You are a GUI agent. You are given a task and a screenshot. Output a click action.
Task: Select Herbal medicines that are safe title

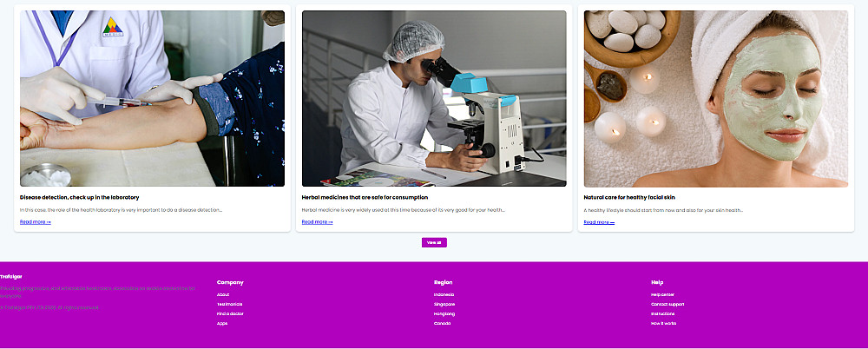(x=365, y=197)
